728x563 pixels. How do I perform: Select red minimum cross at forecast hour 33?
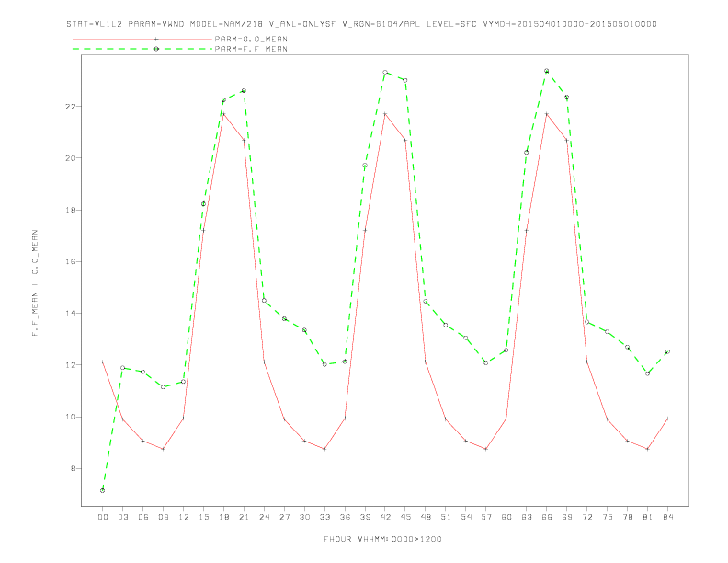(324, 449)
